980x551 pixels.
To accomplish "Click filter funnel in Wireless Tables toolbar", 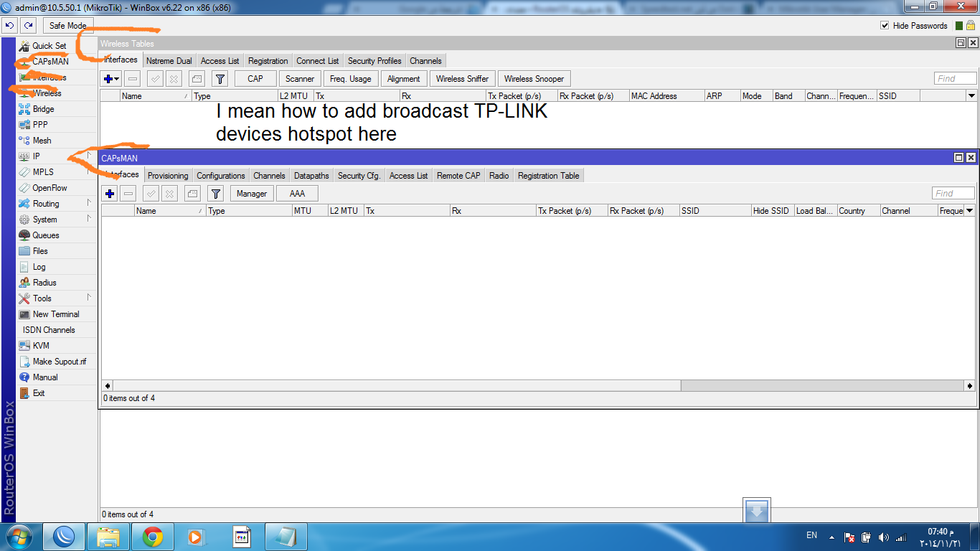I will [x=220, y=79].
